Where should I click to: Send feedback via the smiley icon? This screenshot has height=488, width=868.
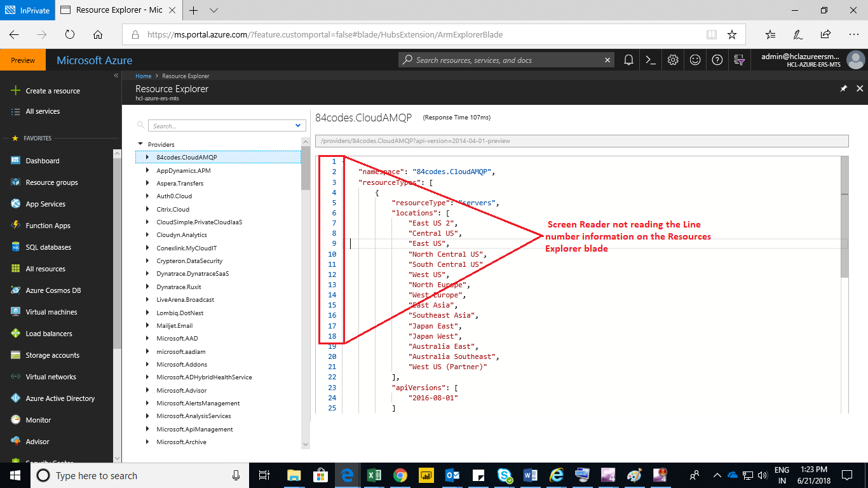coord(695,59)
